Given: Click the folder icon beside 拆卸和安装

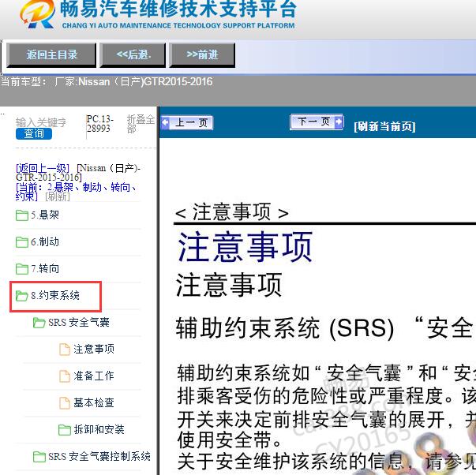Looking at the screenshot, I should coord(65,430).
